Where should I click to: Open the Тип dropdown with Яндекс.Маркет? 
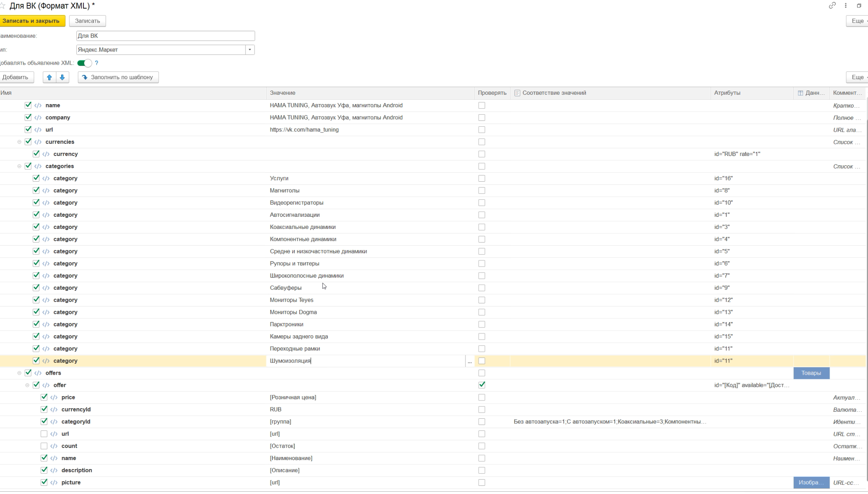click(250, 50)
